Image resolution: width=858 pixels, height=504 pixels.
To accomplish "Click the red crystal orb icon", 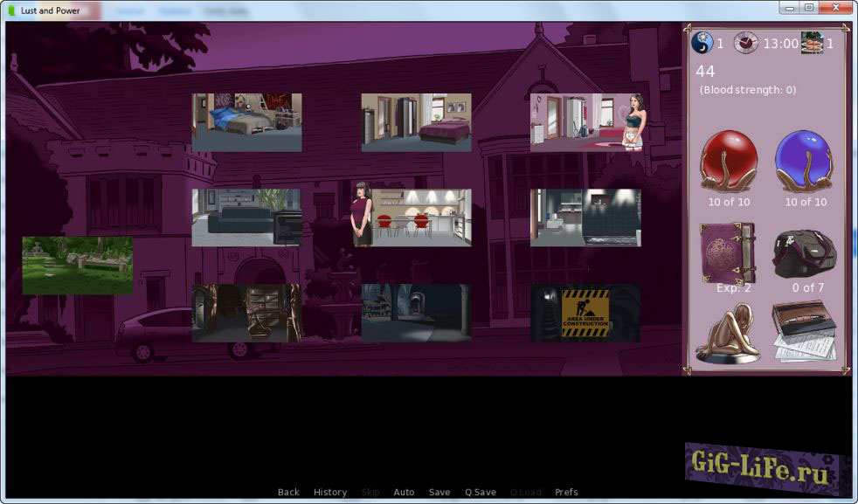I will [x=729, y=161].
